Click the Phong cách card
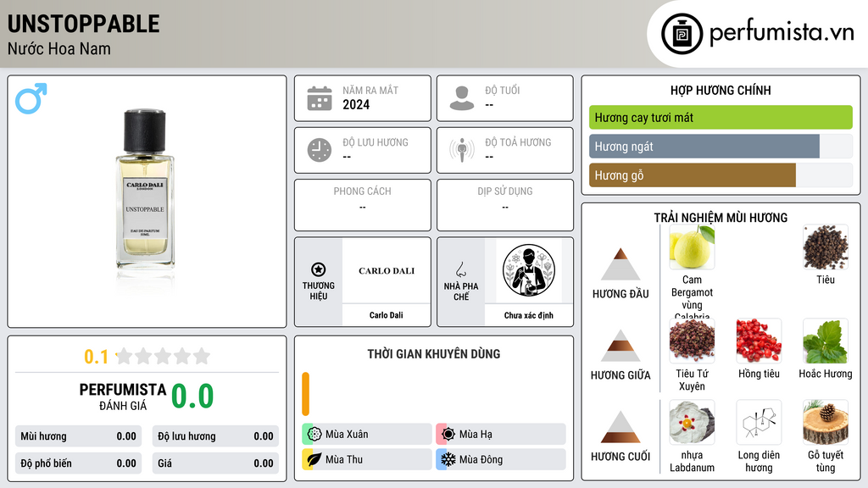 tap(363, 205)
